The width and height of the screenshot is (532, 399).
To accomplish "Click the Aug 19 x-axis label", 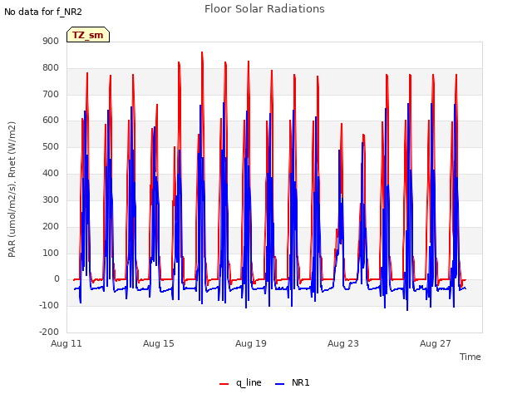I will pos(251,343).
